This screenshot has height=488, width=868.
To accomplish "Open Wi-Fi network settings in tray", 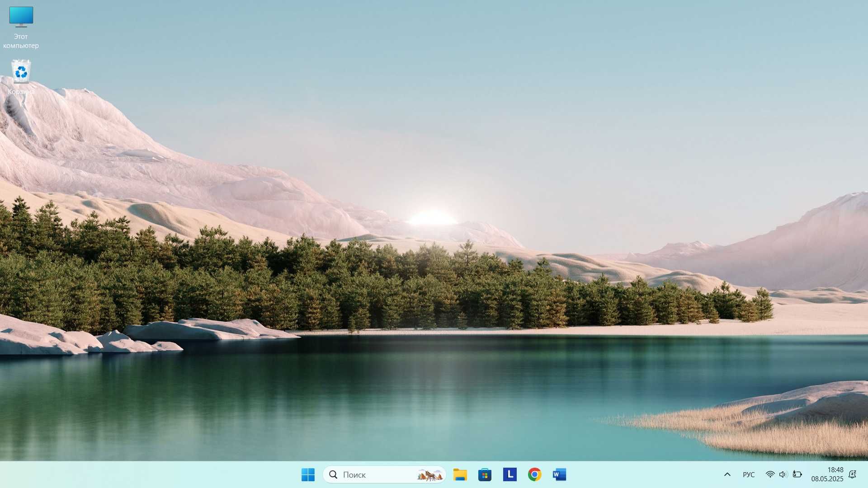I will tap(770, 474).
